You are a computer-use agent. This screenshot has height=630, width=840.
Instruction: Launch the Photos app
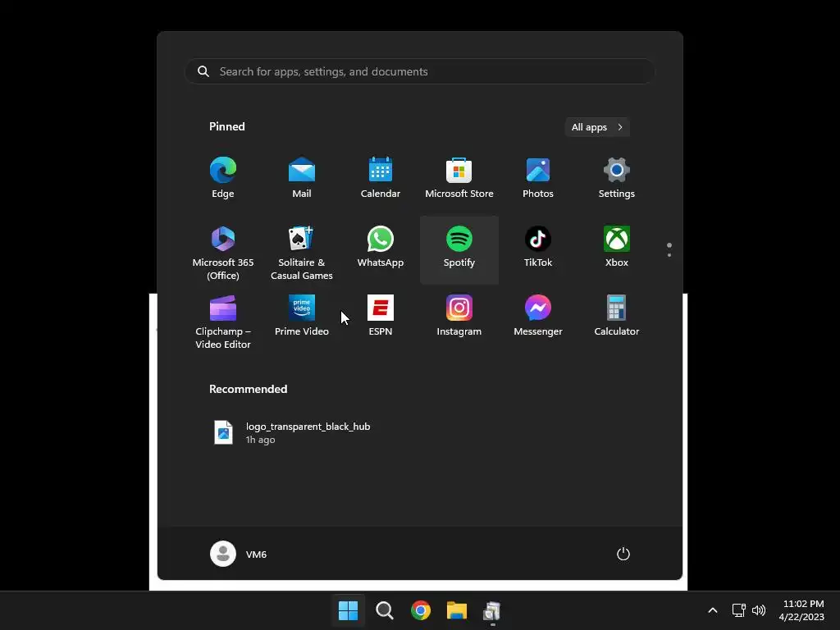click(x=538, y=178)
